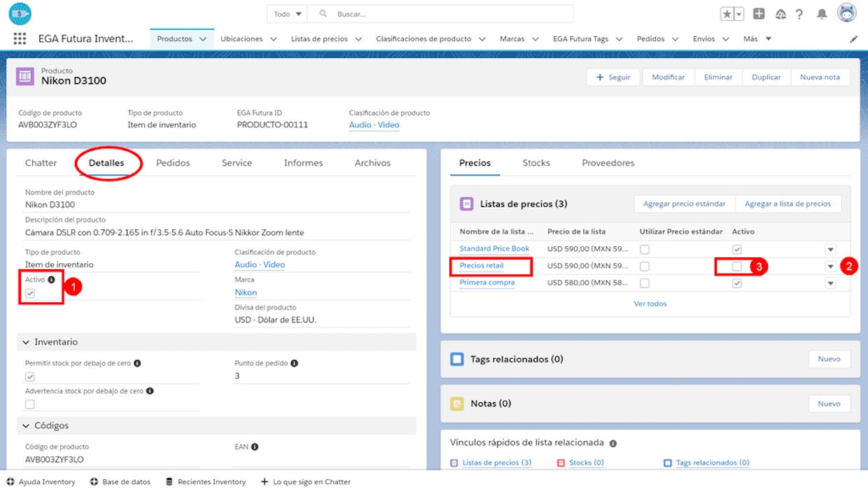This screenshot has width=868, height=491.
Task: Show info for Advertencia stock por debajo de cero
Action: click(150, 391)
